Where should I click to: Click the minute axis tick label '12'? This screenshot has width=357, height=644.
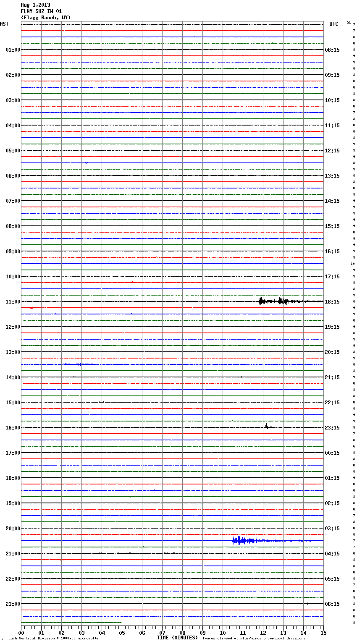[263, 633]
